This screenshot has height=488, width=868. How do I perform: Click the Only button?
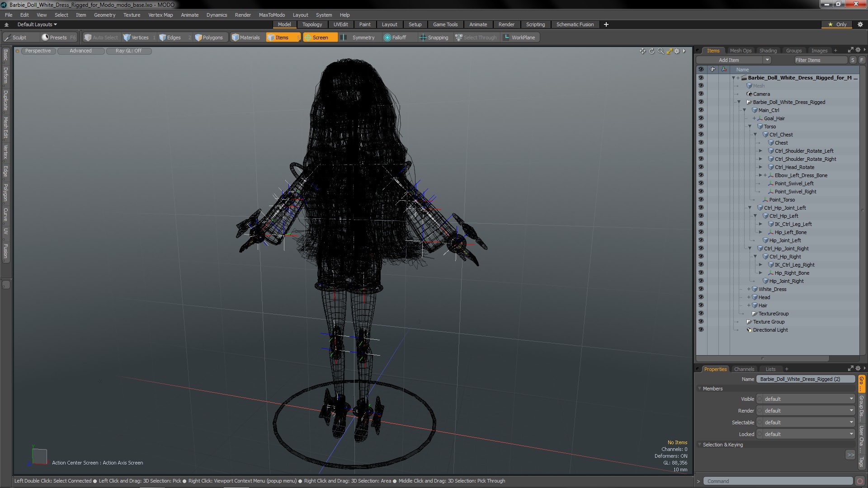838,24
